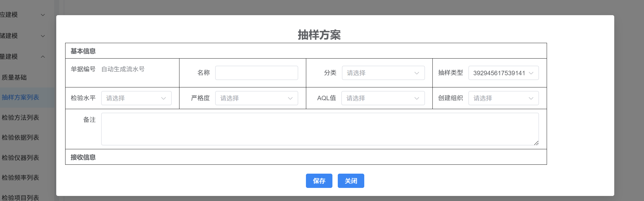Open the 检验水平 inspection level dropdown
644x201 pixels.
coord(136,98)
